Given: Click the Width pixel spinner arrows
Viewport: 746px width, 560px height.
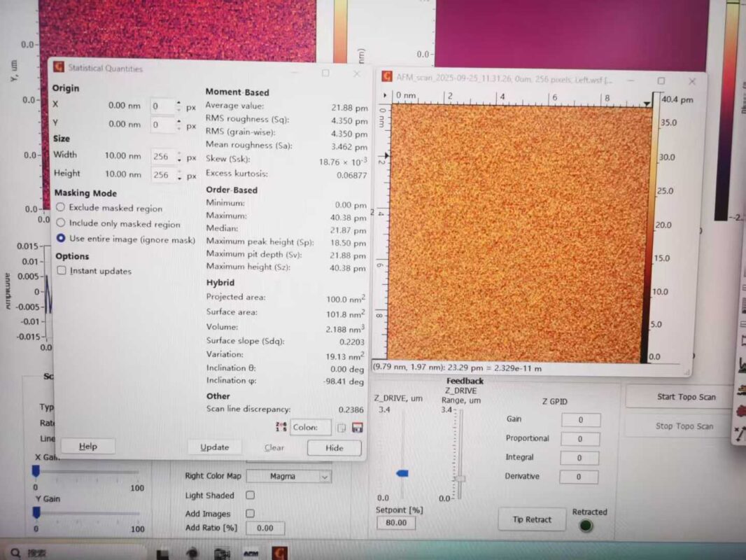Looking at the screenshot, I should click(x=178, y=156).
